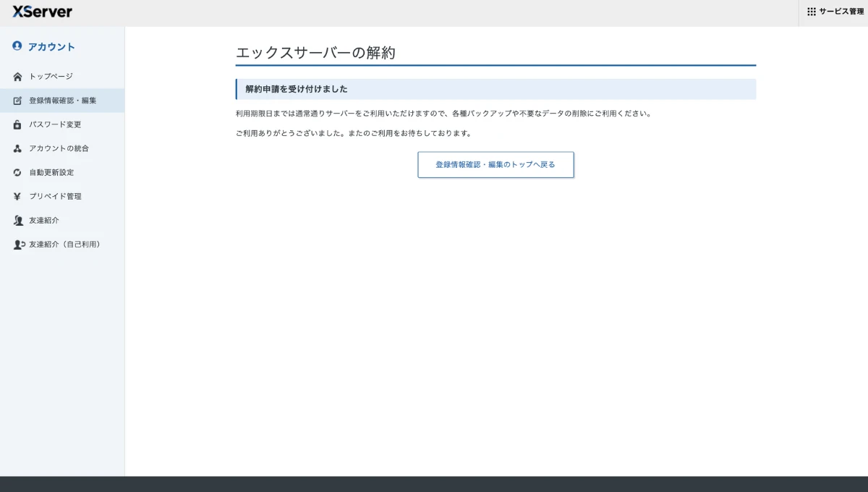The width and height of the screenshot is (868, 492).
Task: Click 登録情報確認・編集のトップへ戻る button
Action: (x=495, y=164)
